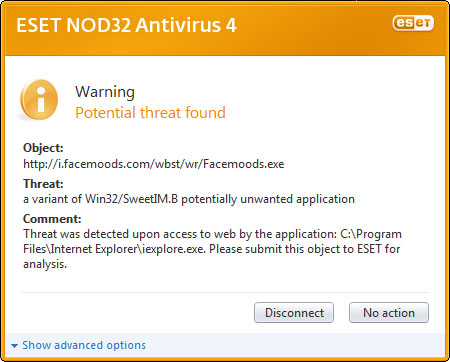
Task: Click the facemoods.com object URL
Action: tap(154, 164)
